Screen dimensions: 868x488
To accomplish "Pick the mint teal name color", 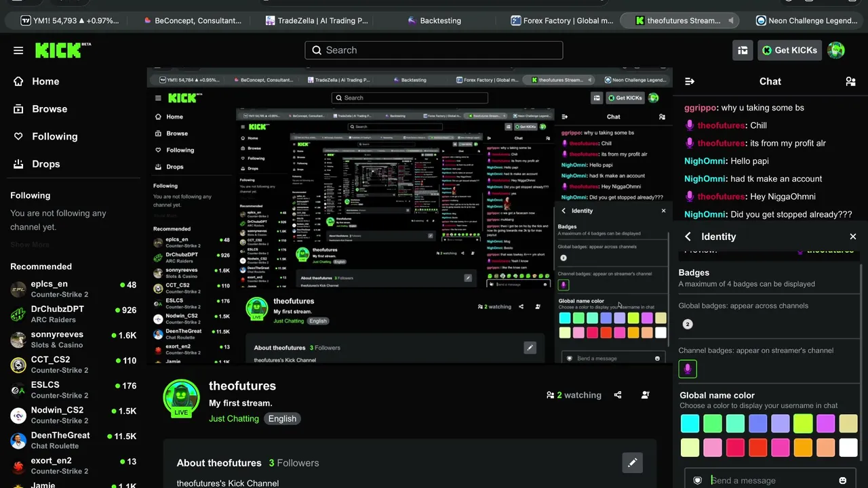I will pyautogui.click(x=735, y=424).
